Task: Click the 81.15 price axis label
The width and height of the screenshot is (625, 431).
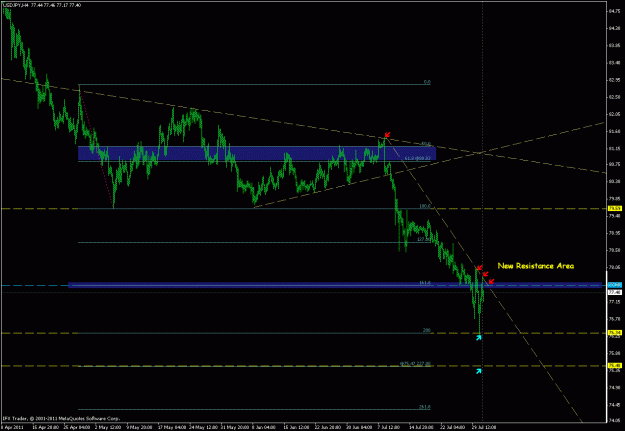Action: pyautogui.click(x=613, y=148)
